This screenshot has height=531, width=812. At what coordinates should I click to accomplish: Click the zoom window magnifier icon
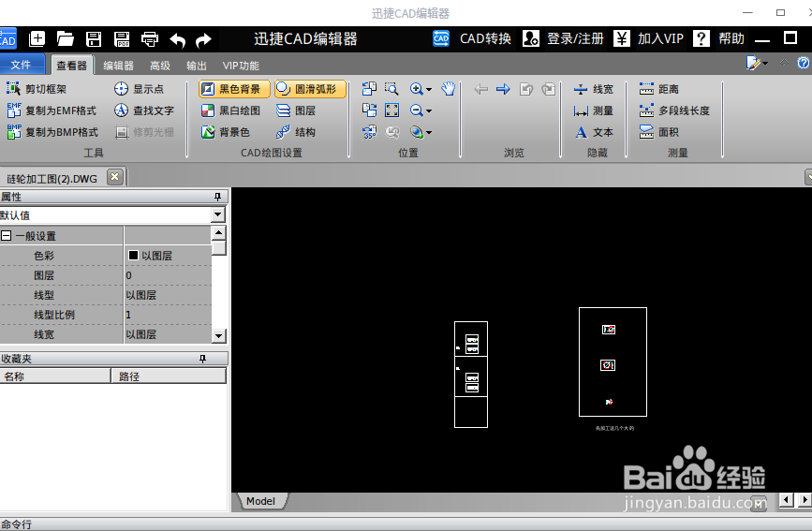click(x=392, y=89)
